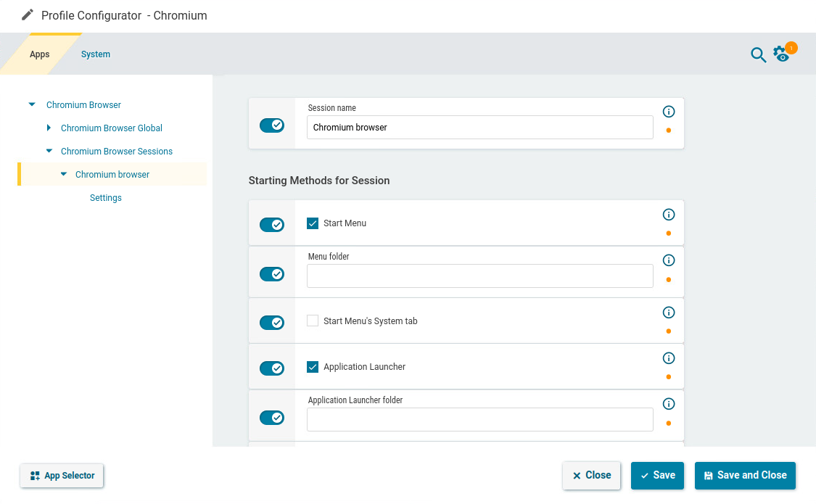This screenshot has height=504, width=816.
Task: Click the Menu folder text field
Action: click(x=479, y=276)
